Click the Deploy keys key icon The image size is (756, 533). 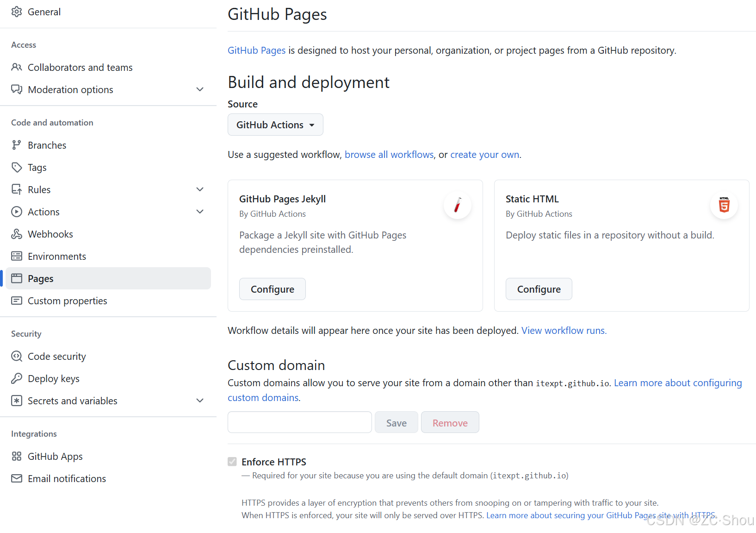(x=17, y=378)
